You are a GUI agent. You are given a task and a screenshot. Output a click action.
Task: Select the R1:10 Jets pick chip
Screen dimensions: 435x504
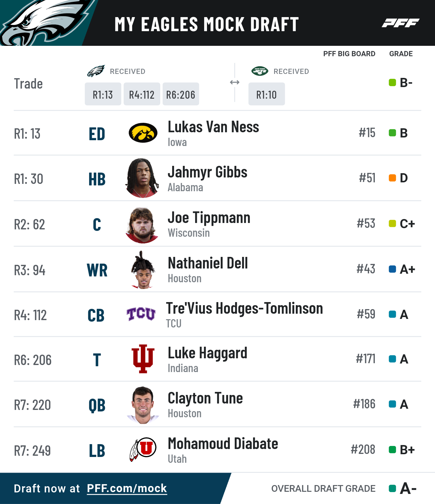266,94
